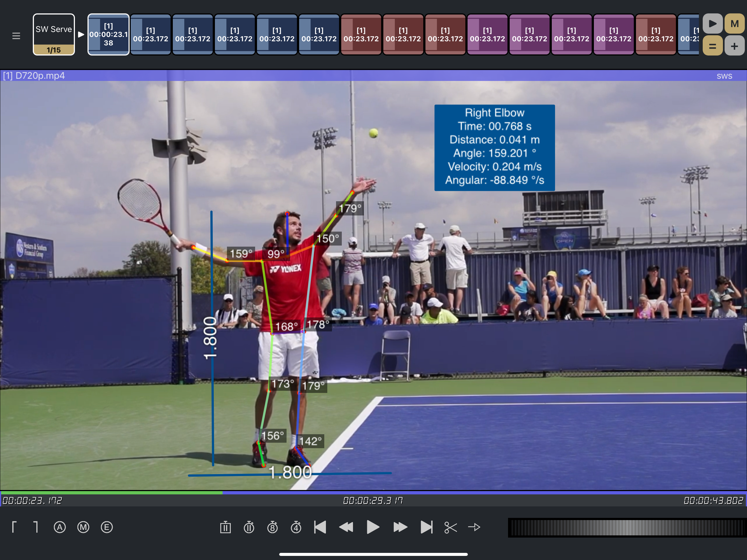Click the mark-in left bracket icon

(x=14, y=527)
